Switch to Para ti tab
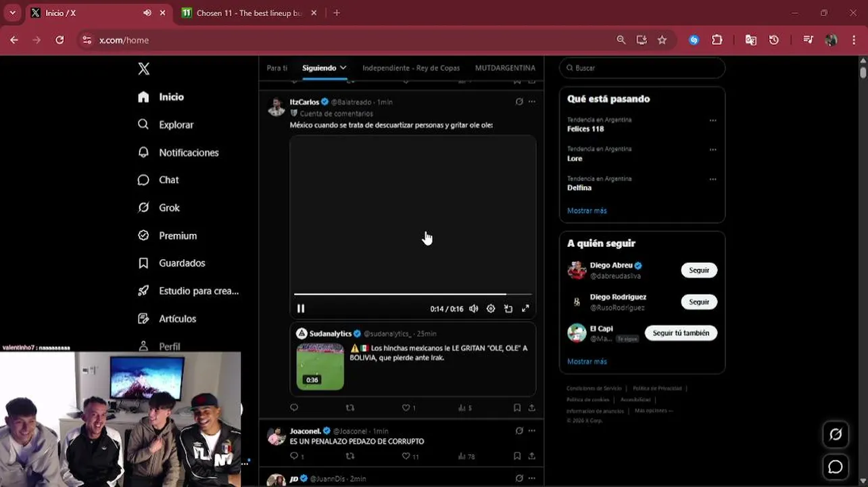Screen dimensions: 868x487 click(276, 68)
